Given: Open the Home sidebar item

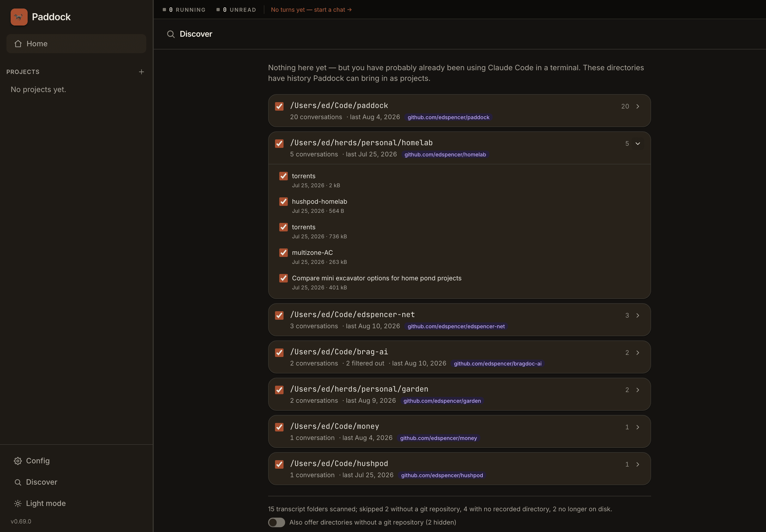Looking at the screenshot, I should click(76, 44).
